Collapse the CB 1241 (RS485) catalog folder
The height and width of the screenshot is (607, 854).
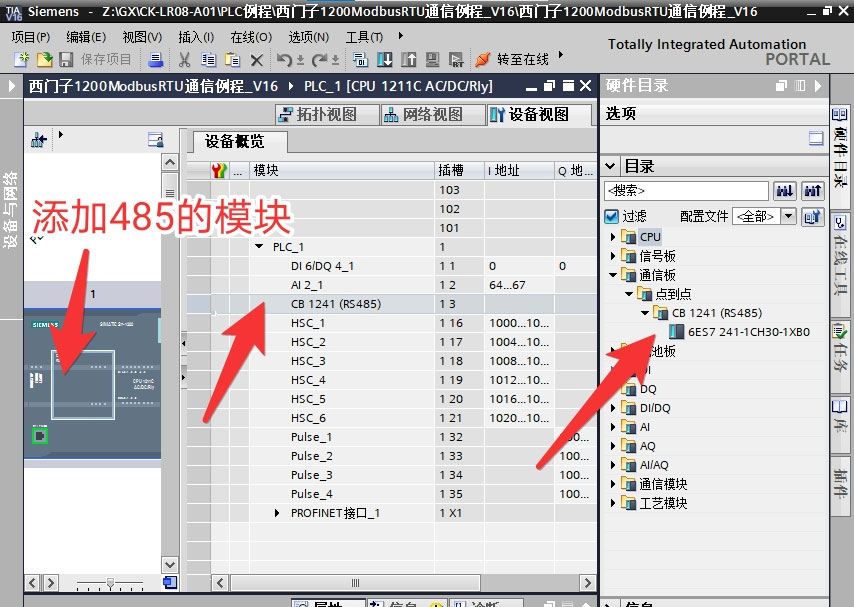(x=645, y=313)
